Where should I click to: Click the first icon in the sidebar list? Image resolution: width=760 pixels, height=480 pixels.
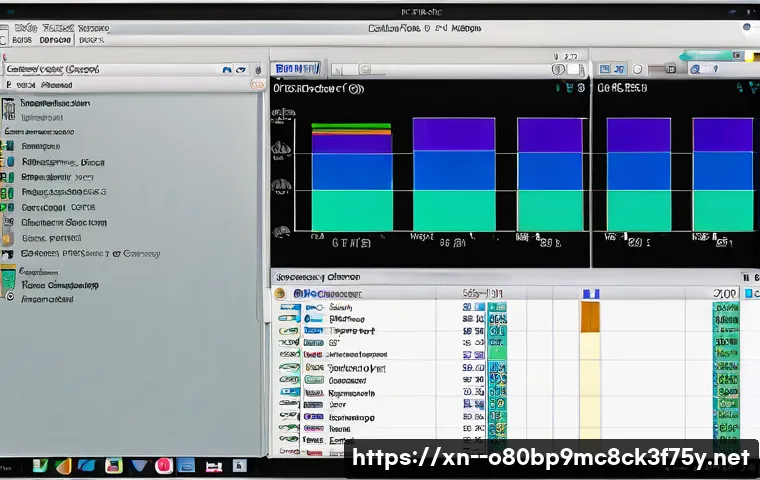pos(9,104)
